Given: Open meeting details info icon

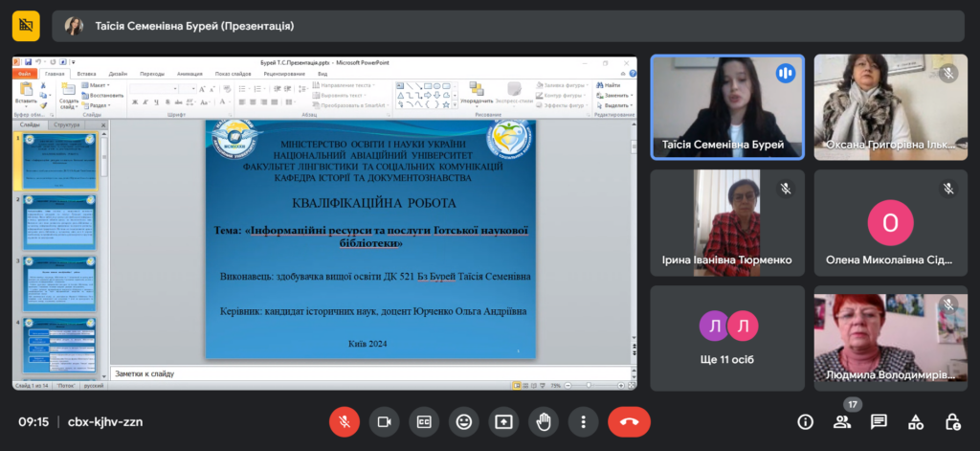Looking at the screenshot, I should (805, 421).
